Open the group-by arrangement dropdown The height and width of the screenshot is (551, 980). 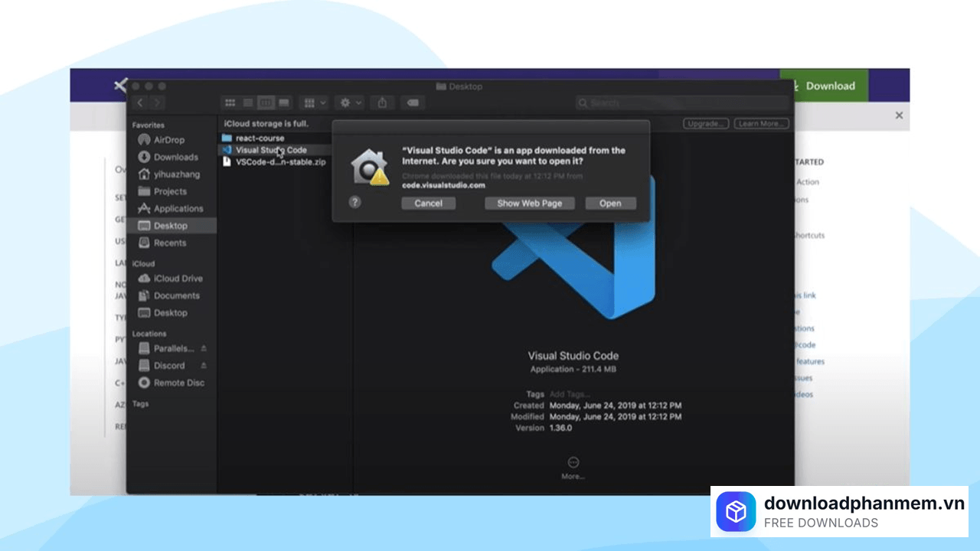[314, 103]
